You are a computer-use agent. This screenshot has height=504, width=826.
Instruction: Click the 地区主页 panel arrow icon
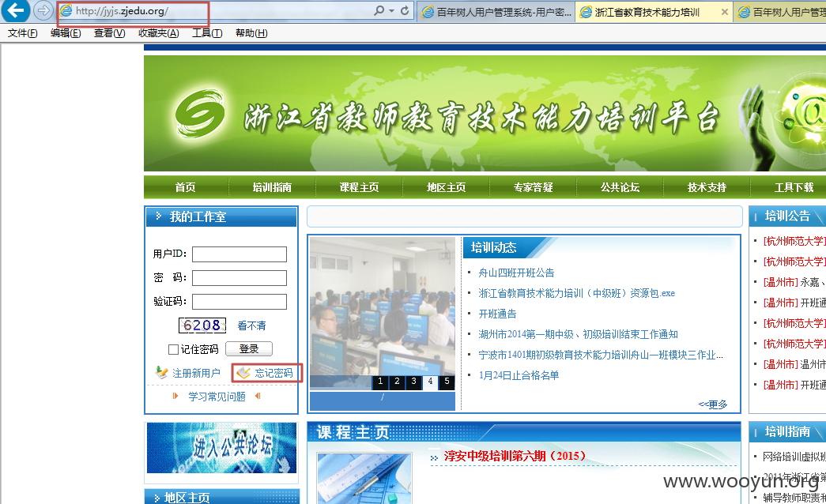pos(157,498)
